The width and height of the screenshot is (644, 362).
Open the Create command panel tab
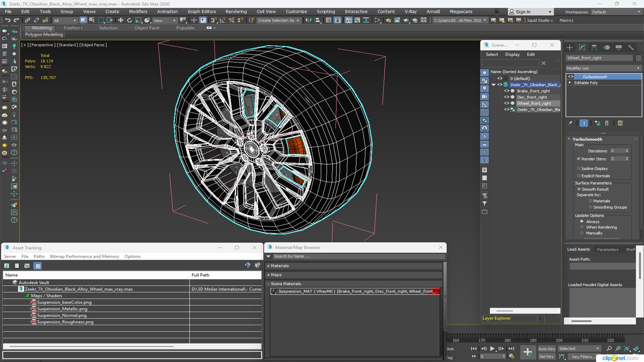pyautogui.click(x=570, y=48)
